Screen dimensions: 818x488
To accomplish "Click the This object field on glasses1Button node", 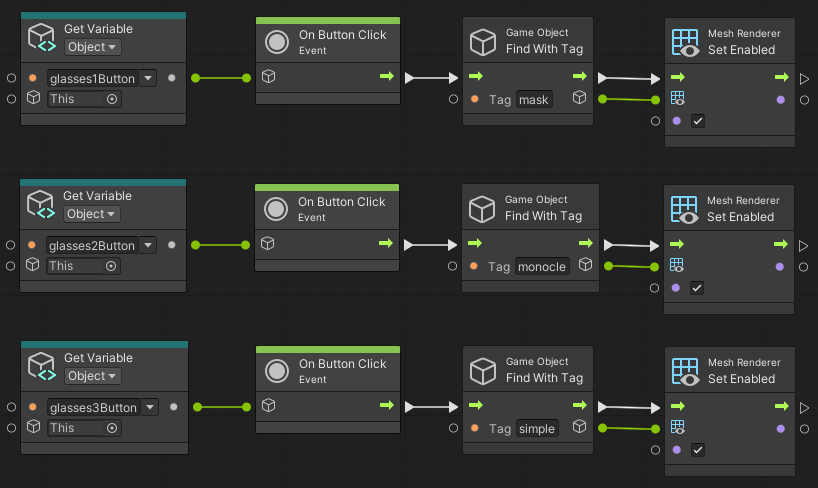I will pyautogui.click(x=84, y=99).
